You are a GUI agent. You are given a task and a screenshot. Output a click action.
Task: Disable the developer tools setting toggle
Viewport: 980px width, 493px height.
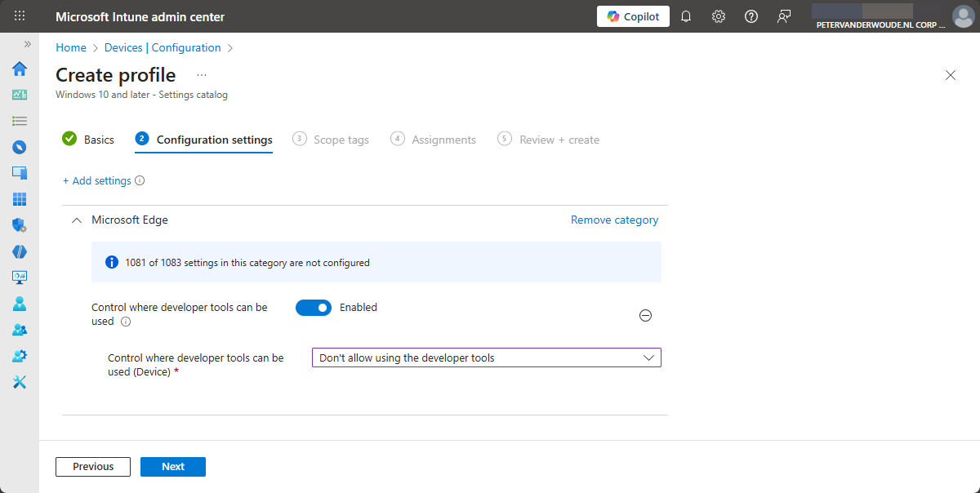[314, 307]
